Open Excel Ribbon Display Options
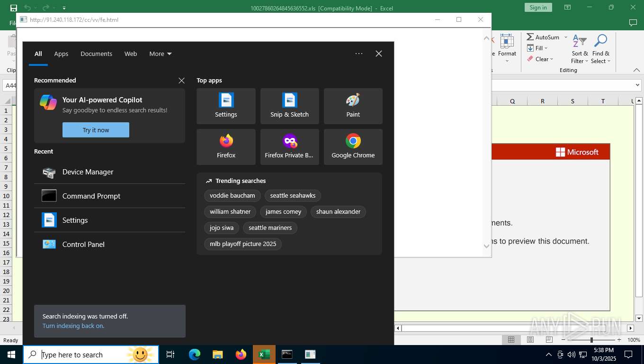 pyautogui.click(x=567, y=7)
